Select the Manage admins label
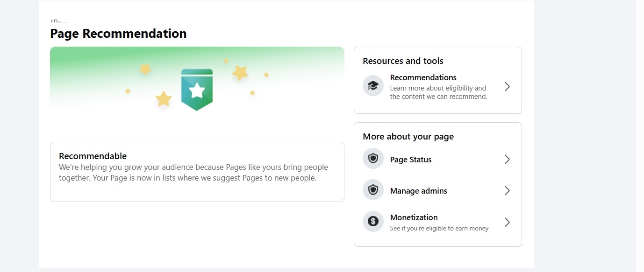Screen dimensions: 644x272 [x=418, y=191]
